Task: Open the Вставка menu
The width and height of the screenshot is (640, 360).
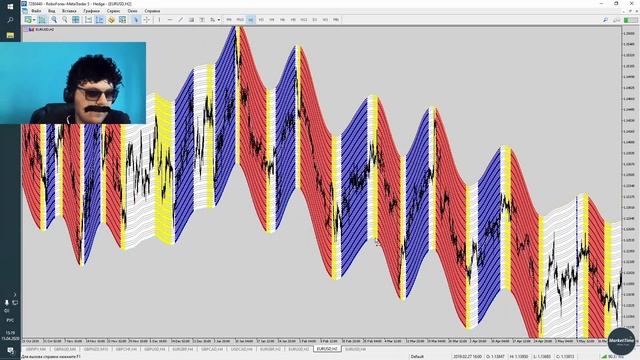Action: pos(69,11)
